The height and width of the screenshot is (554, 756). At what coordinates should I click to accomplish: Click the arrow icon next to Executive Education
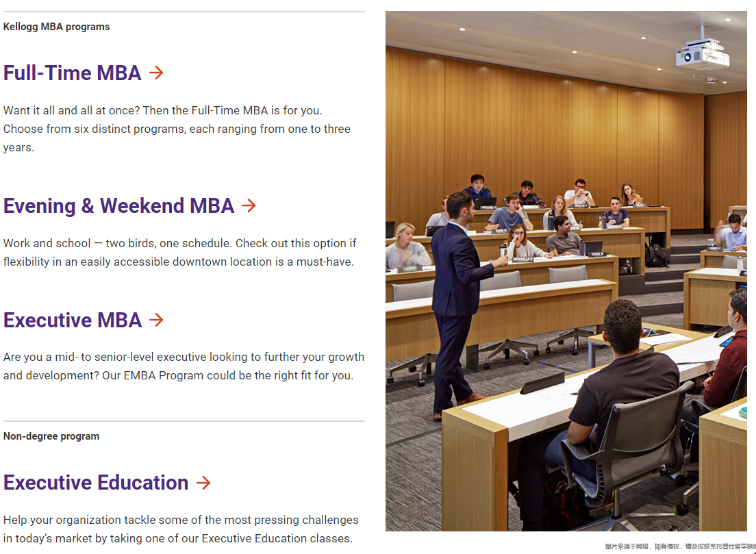tap(203, 483)
